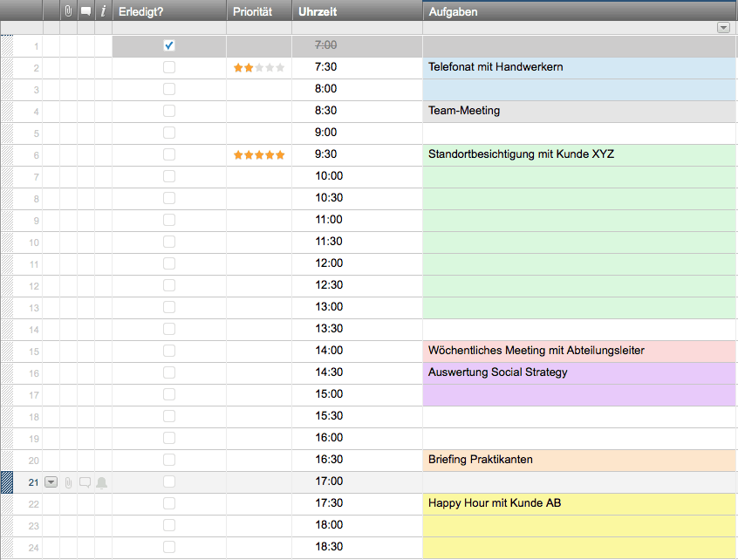
Task: Select the Priorität column header
Action: [x=259, y=11]
